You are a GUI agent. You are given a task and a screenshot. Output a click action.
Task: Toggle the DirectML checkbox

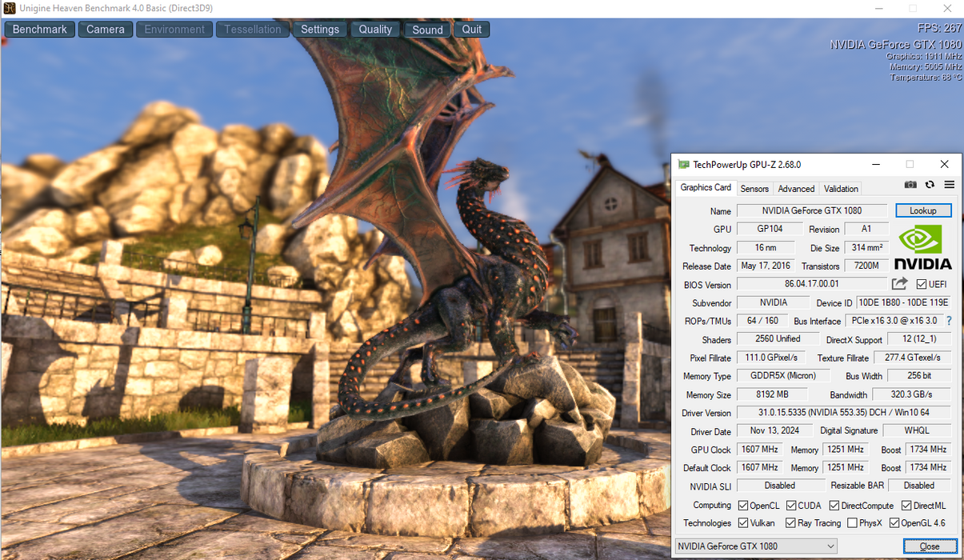[x=906, y=506]
